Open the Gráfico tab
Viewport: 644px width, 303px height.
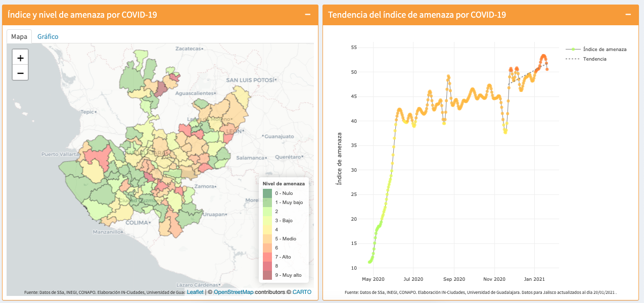48,36
